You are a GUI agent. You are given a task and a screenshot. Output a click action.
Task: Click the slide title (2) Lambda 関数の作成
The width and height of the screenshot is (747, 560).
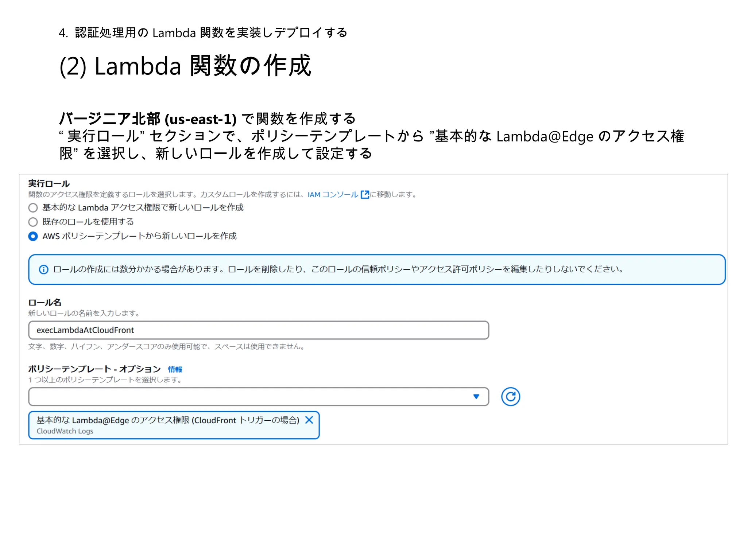pos(185,66)
